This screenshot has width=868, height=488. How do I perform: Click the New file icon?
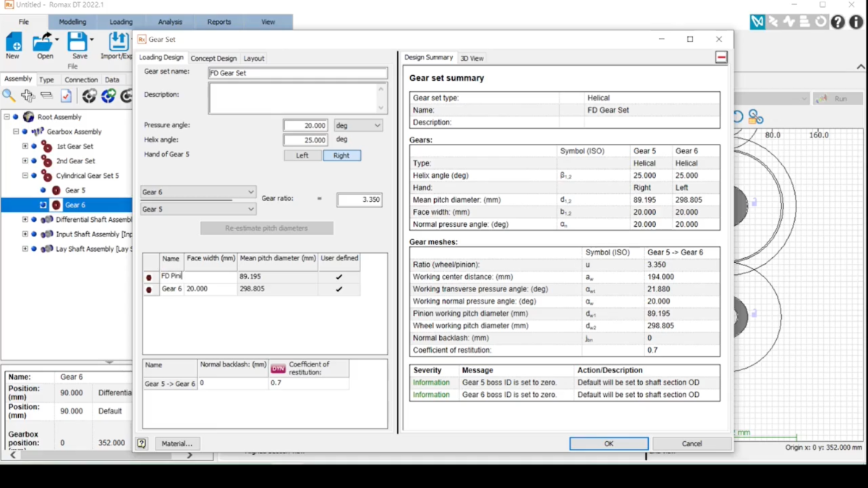[x=12, y=41]
